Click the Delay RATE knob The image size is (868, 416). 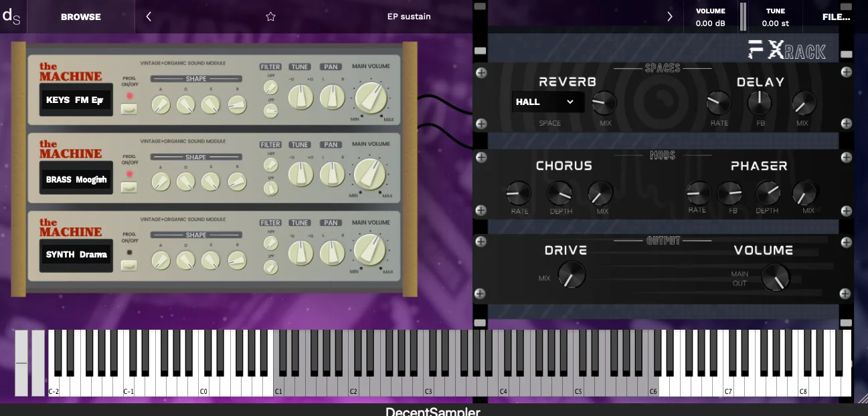(719, 103)
